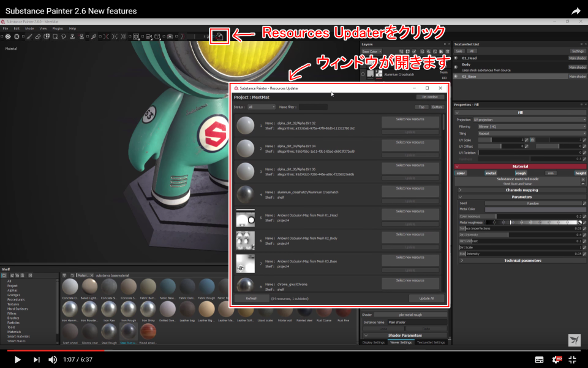Open the Base Color channel dropdown

tap(372, 52)
